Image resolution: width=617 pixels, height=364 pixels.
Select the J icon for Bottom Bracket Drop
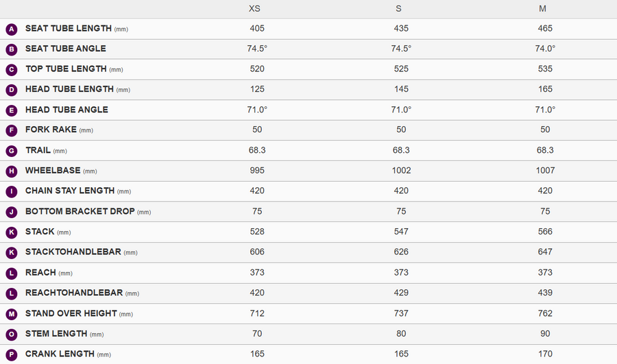click(x=12, y=212)
